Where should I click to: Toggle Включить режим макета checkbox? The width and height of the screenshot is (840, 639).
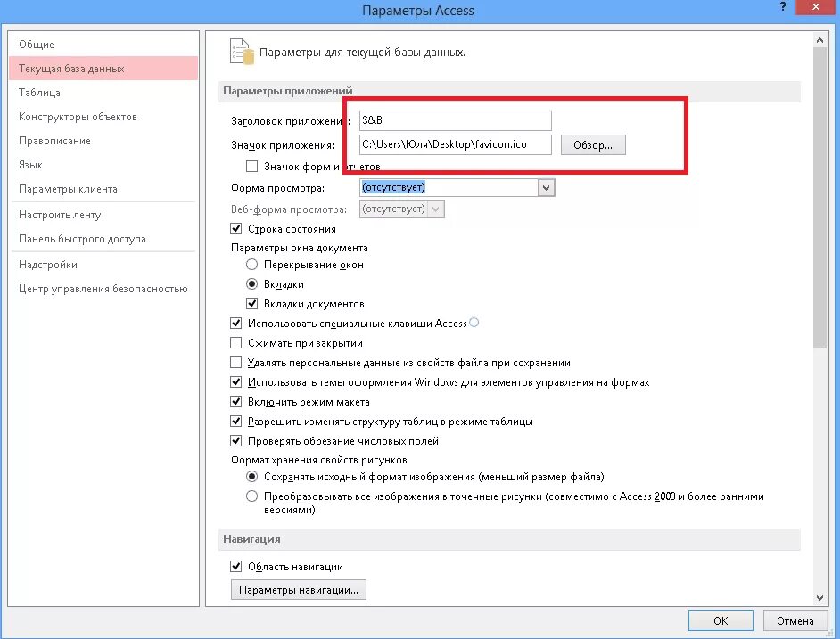coord(235,402)
